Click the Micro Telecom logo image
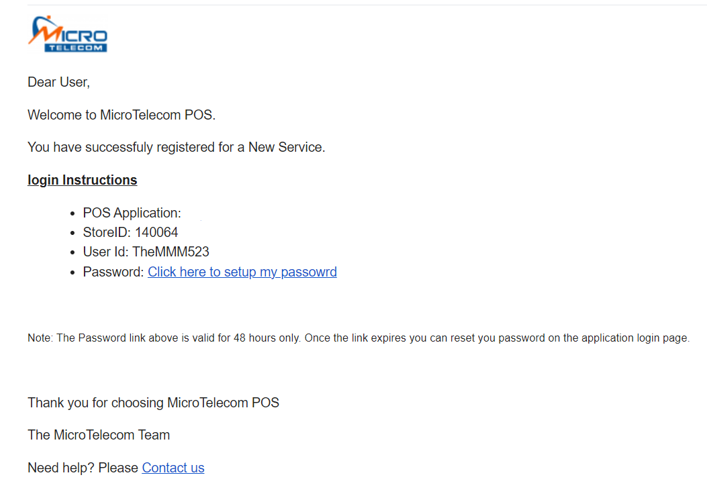The image size is (707, 483). click(x=68, y=34)
